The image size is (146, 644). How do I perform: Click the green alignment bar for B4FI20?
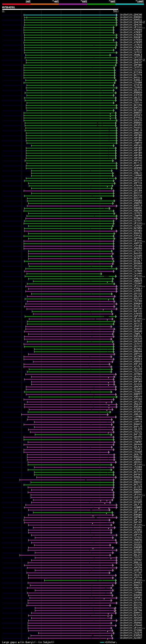(73, 311)
